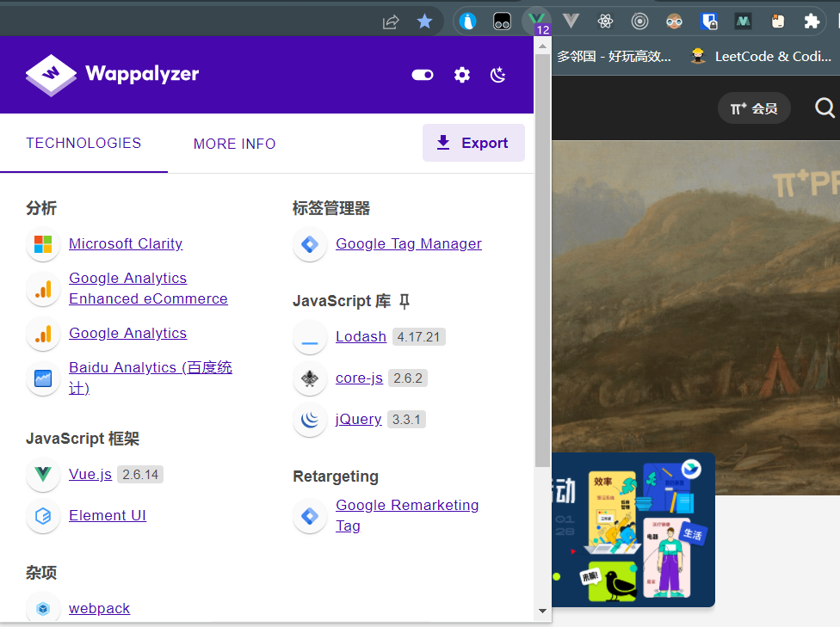Click the jQuery swirl icon
The width and height of the screenshot is (840, 627).
[310, 420]
